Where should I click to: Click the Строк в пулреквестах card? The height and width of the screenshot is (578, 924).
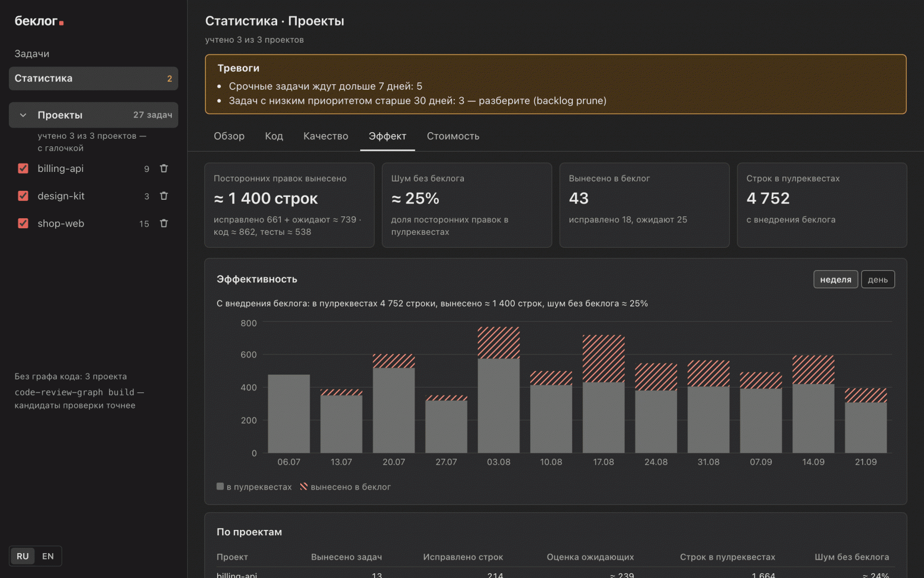tap(822, 205)
